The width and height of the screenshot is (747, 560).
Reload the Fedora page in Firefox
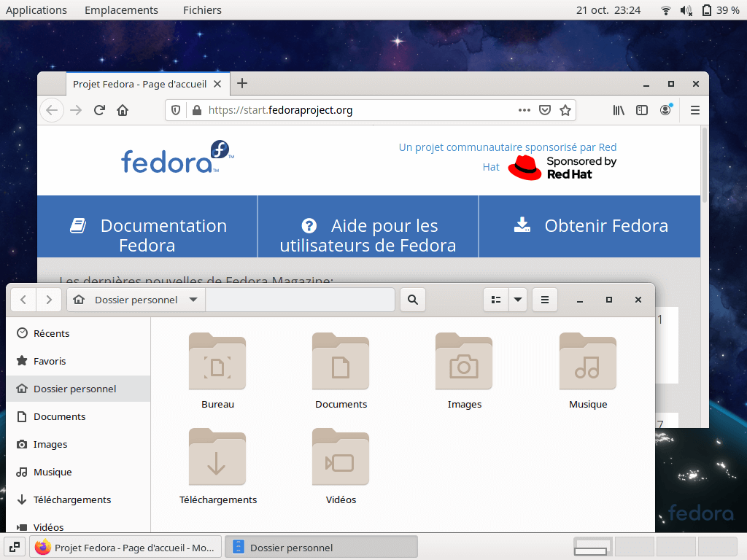click(x=99, y=111)
